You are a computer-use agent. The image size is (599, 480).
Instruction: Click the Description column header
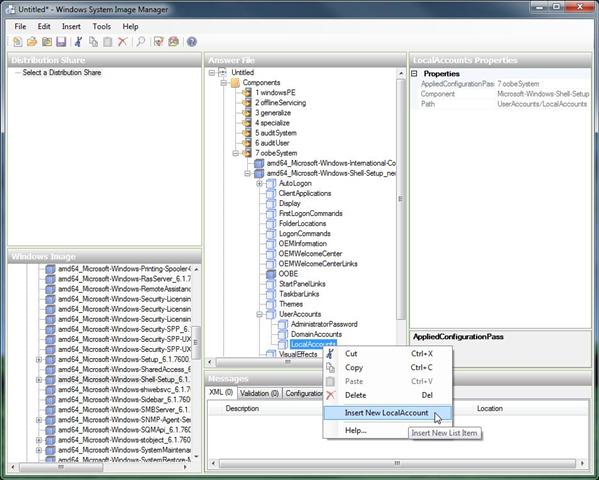click(x=242, y=409)
